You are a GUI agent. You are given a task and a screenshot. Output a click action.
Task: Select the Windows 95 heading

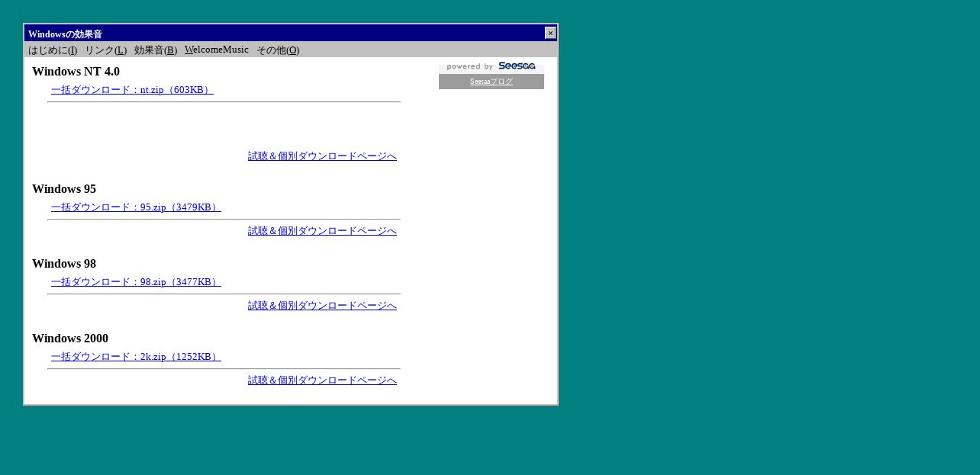pos(64,189)
